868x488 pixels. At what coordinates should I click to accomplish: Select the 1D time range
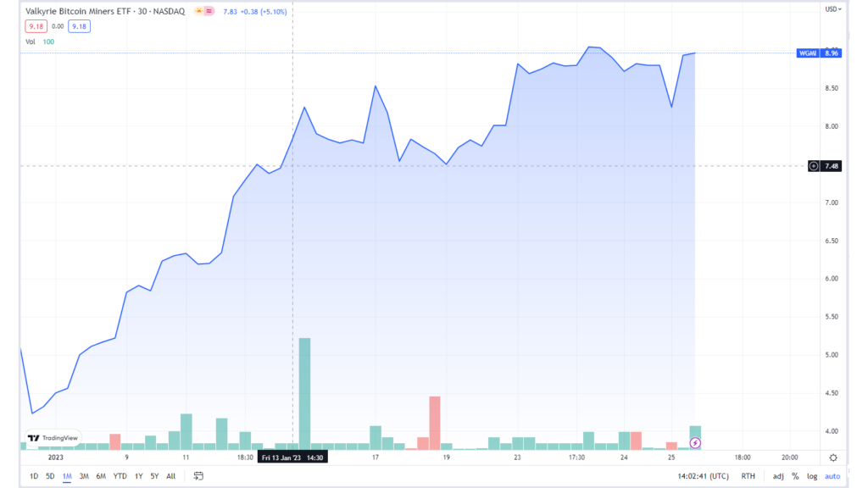coord(34,476)
